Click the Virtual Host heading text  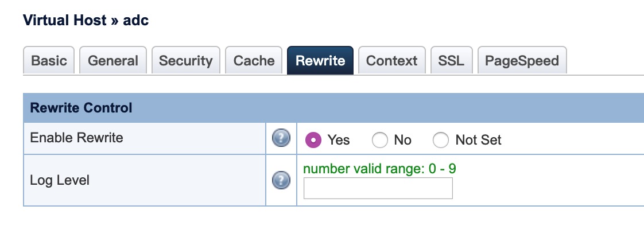[64, 21]
